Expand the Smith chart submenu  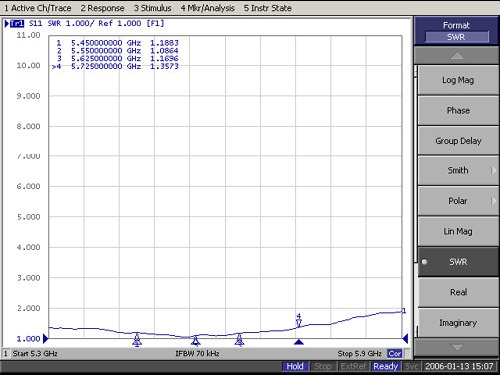pos(458,170)
